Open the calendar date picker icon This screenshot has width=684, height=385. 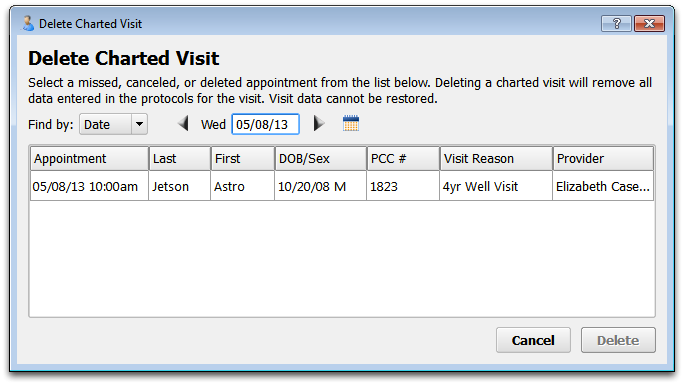(x=351, y=124)
